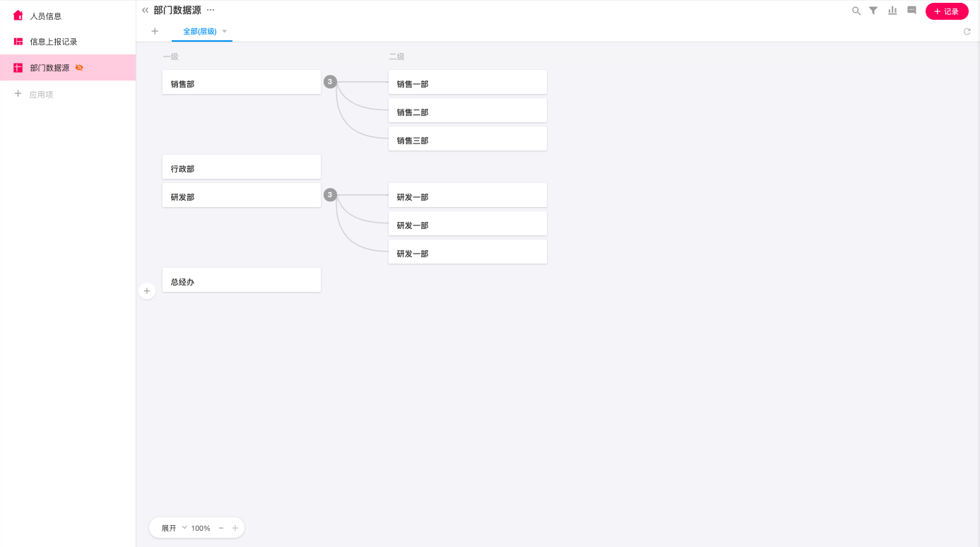Open the 全部(层级) view dropdown arrow
Screen dimensions: 980x547
click(x=225, y=31)
